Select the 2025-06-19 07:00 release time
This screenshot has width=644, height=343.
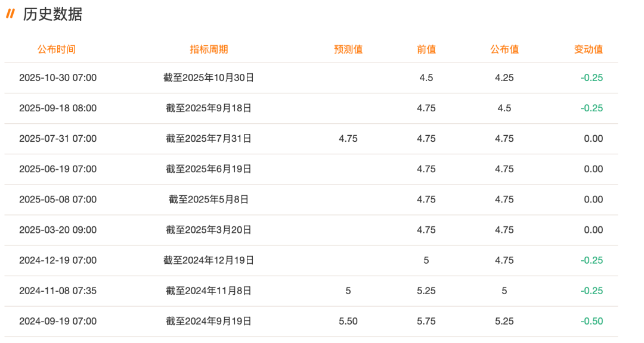click(58, 169)
